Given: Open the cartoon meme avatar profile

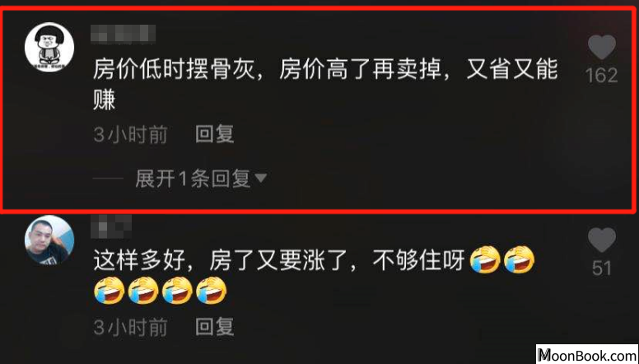Looking at the screenshot, I should [x=49, y=47].
